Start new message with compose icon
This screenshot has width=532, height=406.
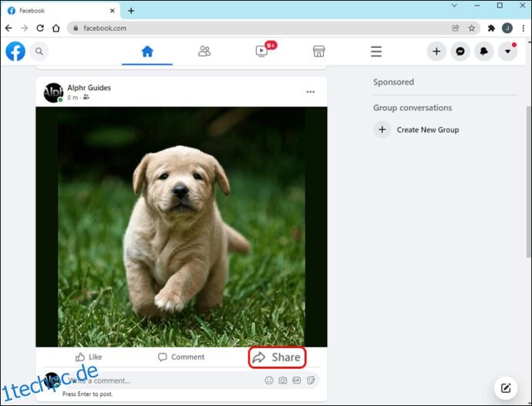point(506,387)
